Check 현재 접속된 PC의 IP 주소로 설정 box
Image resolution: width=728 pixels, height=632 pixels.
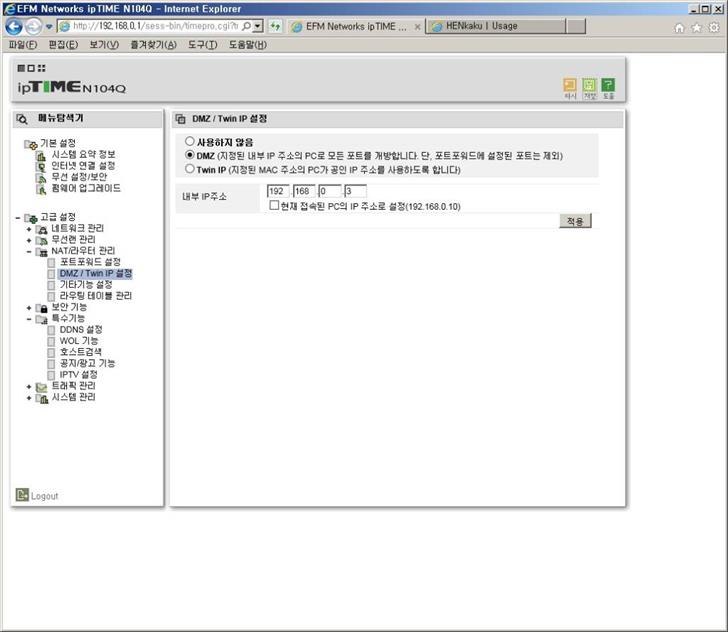[x=274, y=206]
